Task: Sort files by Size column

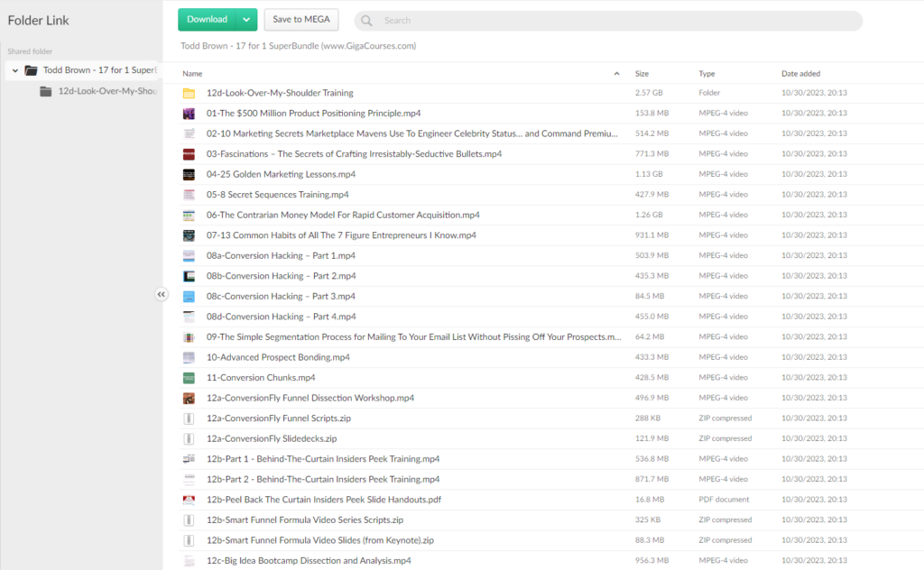Action: pyautogui.click(x=642, y=74)
